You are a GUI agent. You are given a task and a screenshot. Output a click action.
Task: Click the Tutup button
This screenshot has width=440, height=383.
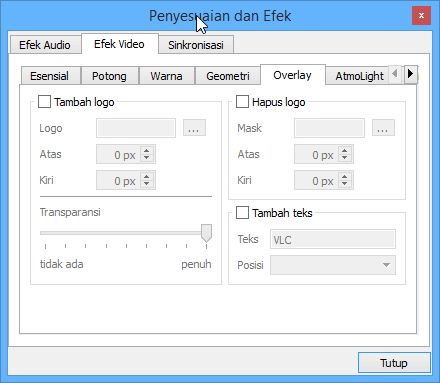pos(394,363)
